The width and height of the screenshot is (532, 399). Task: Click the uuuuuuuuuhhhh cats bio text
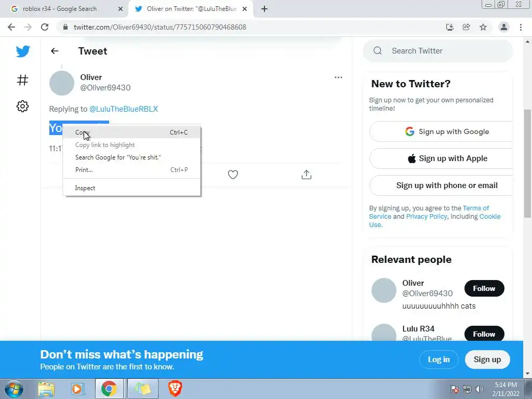point(438,306)
